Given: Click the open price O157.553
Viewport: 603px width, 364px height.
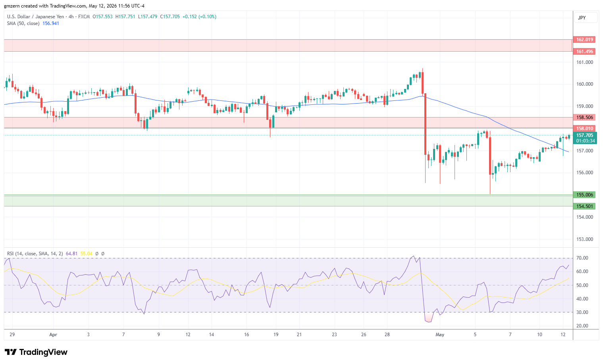Looking at the screenshot, I should (102, 17).
